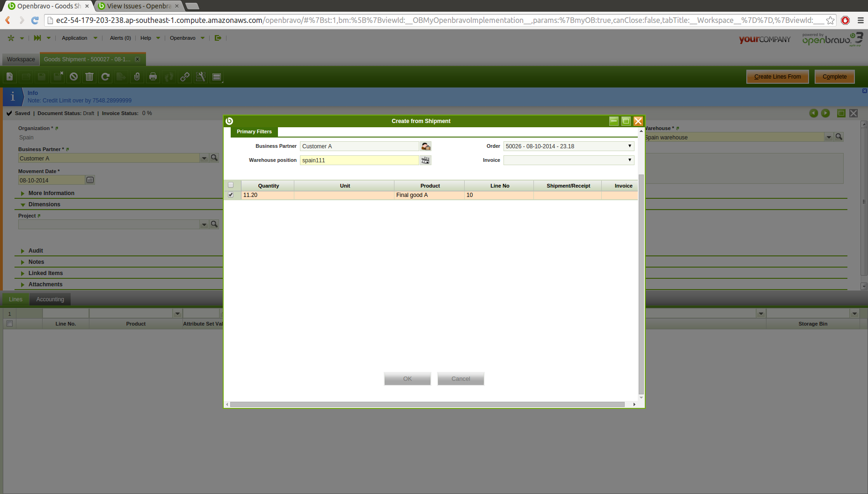Image resolution: width=868 pixels, height=494 pixels.
Task: Open the Business Partner selector icon
Action: point(425,146)
